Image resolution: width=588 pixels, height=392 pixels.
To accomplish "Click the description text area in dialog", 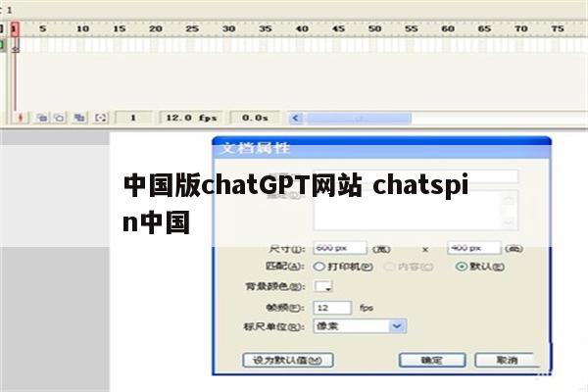I will tap(416, 210).
